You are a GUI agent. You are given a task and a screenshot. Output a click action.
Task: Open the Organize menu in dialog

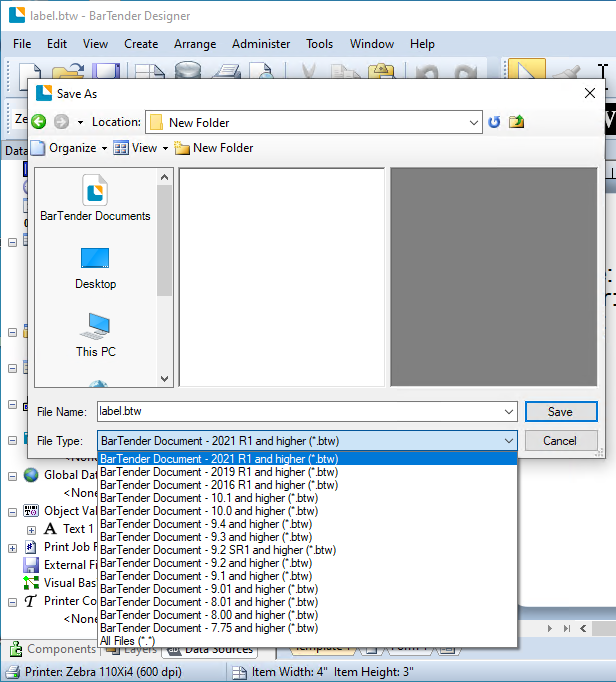point(69,148)
